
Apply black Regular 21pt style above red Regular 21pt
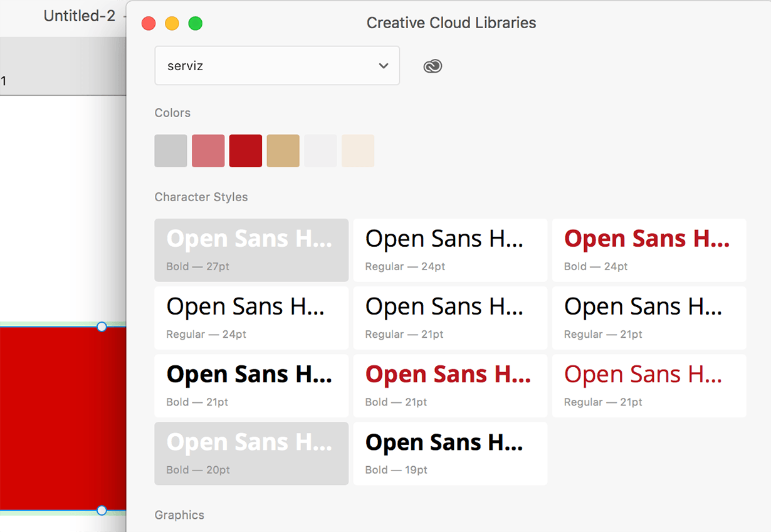pos(649,318)
